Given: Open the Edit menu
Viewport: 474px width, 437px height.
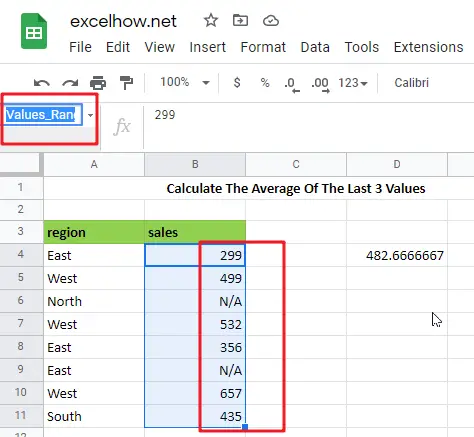Looking at the screenshot, I should coord(118,47).
